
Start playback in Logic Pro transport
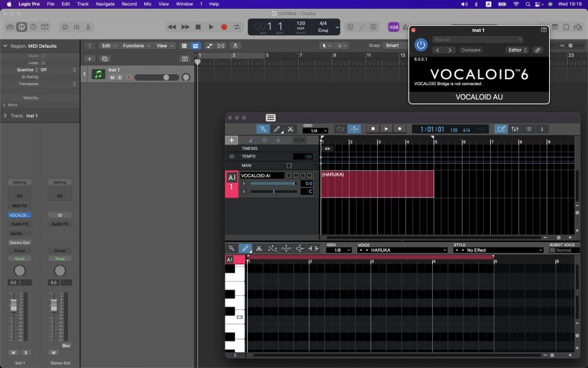tap(211, 27)
